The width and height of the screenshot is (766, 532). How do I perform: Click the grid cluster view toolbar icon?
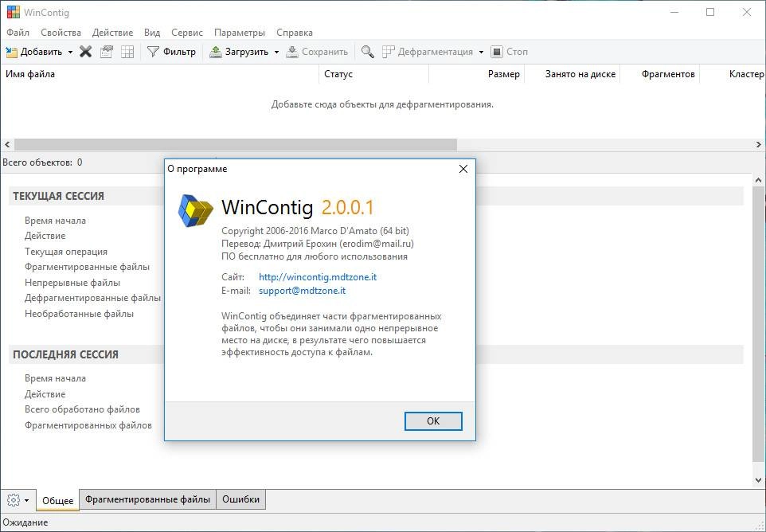[x=127, y=52]
